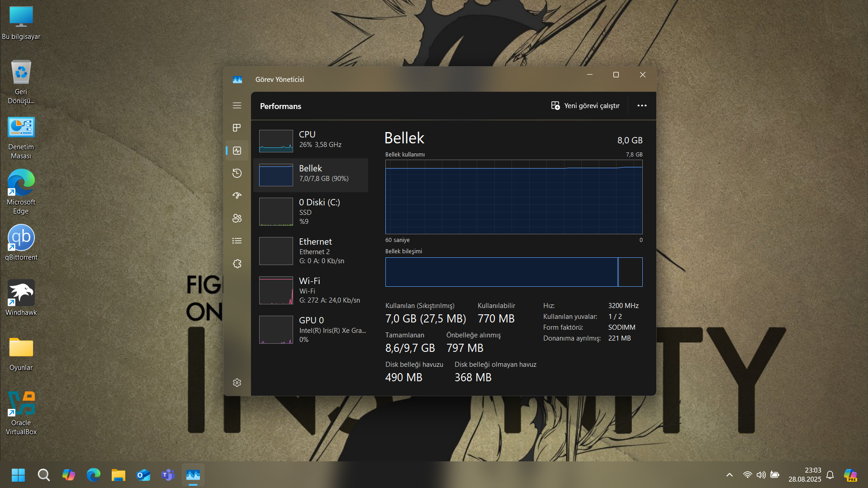Click the "7,0 GB (27,5 MB)" in-use value
The height and width of the screenshot is (488, 868).
(426, 319)
